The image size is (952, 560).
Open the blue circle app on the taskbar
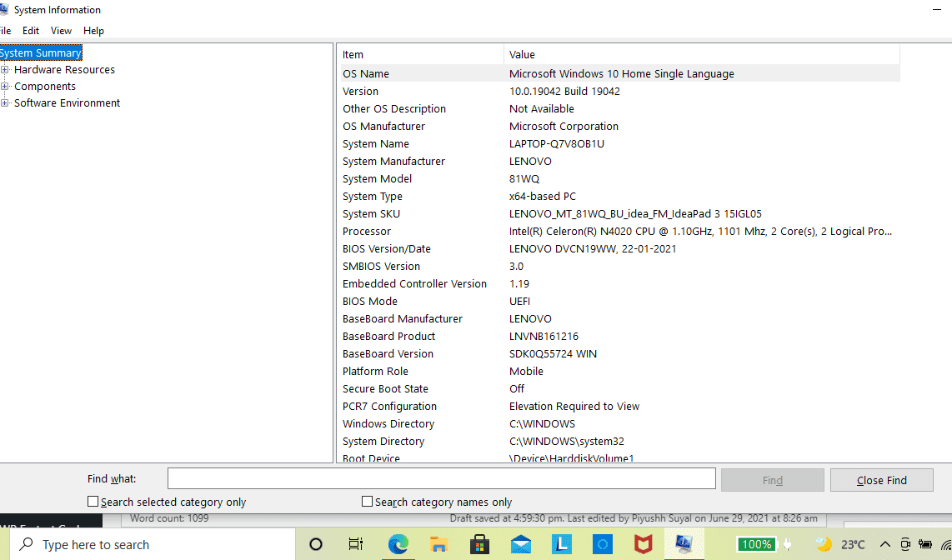pyautogui.click(x=602, y=544)
